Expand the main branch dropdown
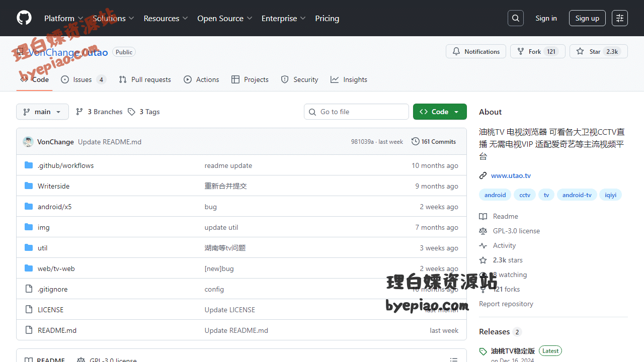This screenshot has height=362, width=644. click(42, 112)
